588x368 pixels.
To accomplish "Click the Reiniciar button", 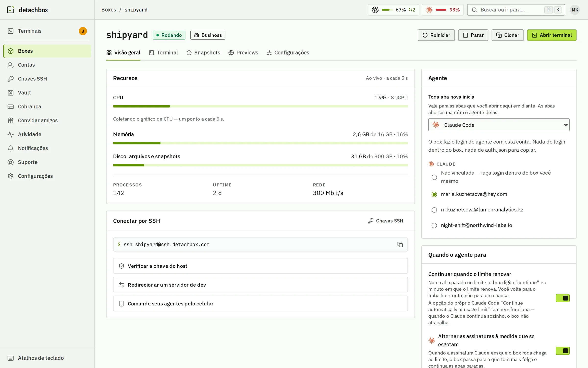I will point(436,35).
